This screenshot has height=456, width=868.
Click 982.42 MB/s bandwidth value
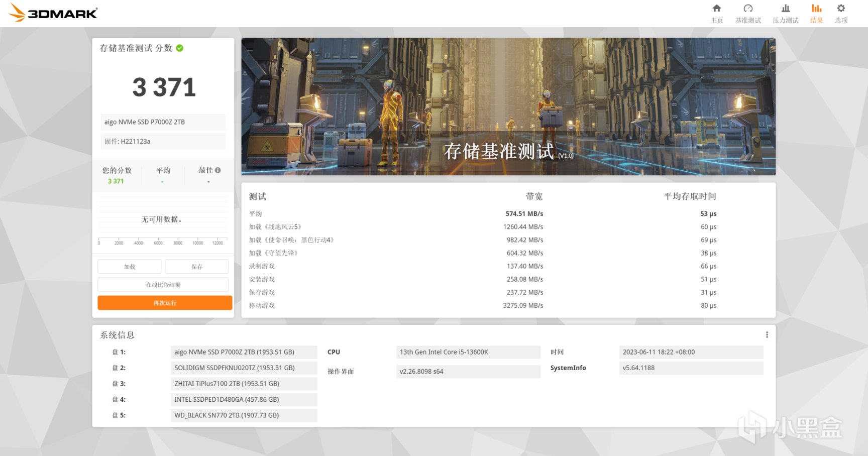tap(525, 240)
